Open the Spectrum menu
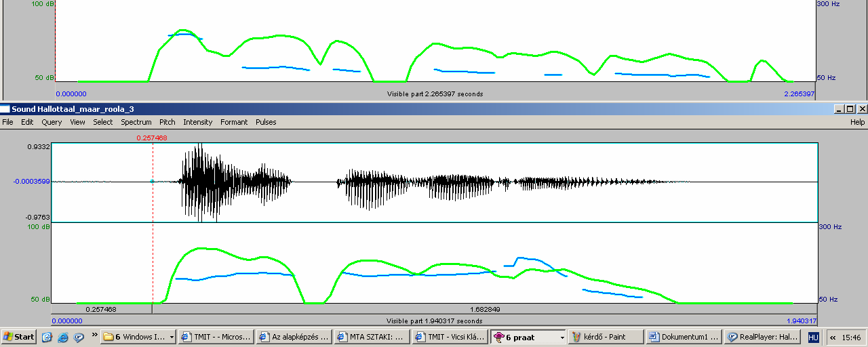 [x=136, y=122]
